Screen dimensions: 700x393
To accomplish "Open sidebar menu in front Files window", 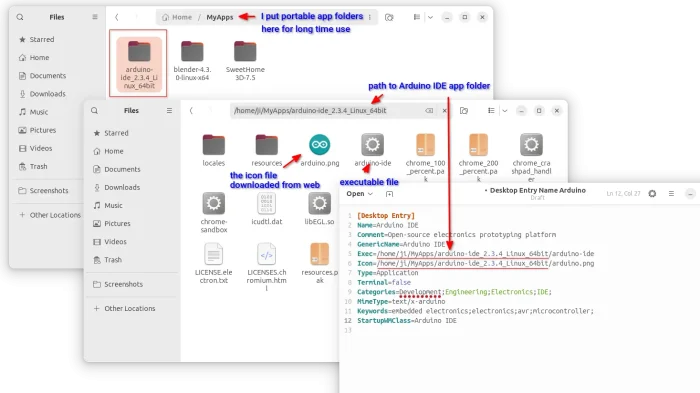I will [169, 110].
